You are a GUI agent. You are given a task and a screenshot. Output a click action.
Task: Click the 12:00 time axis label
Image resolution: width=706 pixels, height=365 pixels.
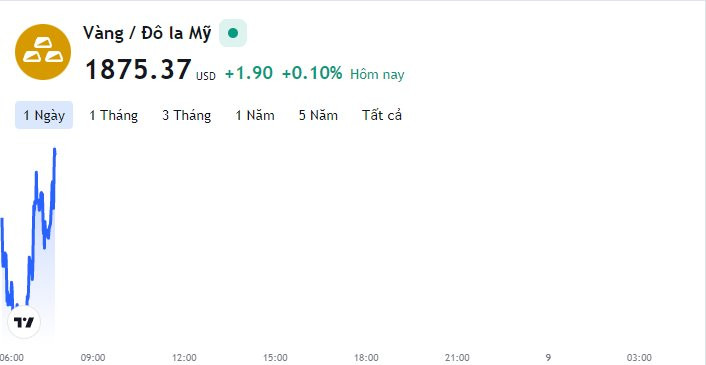coord(184,358)
